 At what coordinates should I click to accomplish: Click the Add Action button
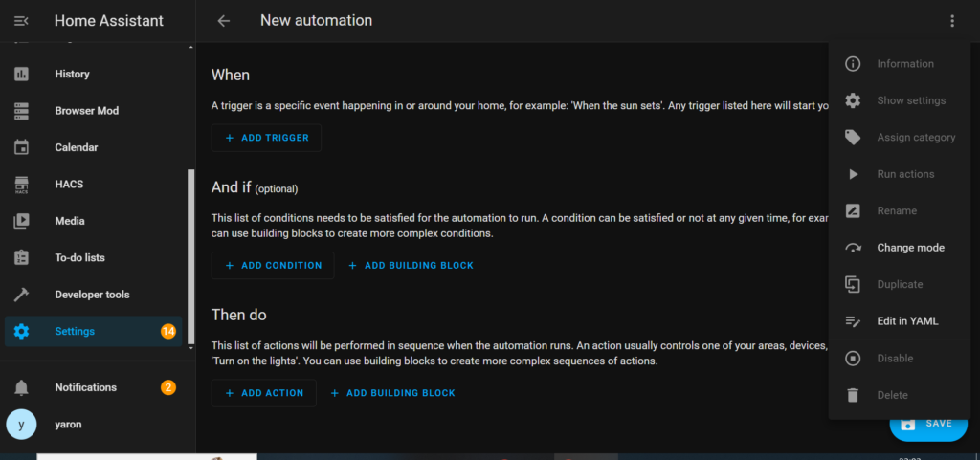click(x=264, y=393)
